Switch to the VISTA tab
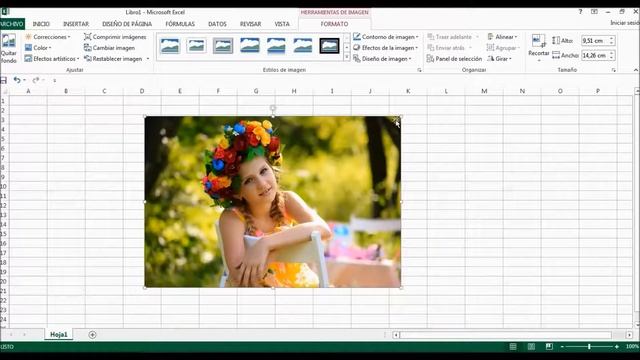Image resolution: width=640 pixels, height=360 pixels. (x=282, y=24)
